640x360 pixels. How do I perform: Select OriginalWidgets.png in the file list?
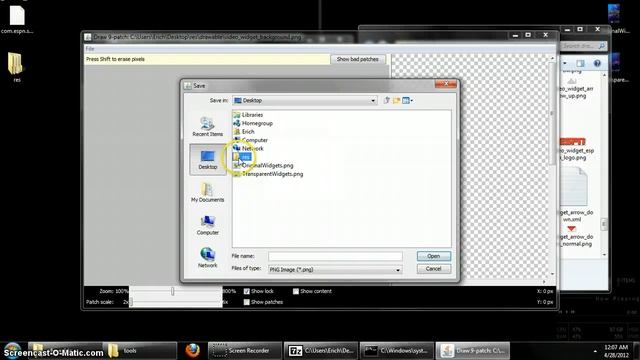(264, 165)
